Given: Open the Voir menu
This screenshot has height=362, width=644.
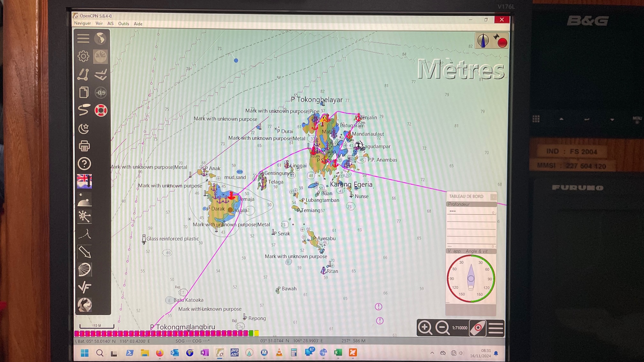Looking at the screenshot, I should tap(99, 23).
